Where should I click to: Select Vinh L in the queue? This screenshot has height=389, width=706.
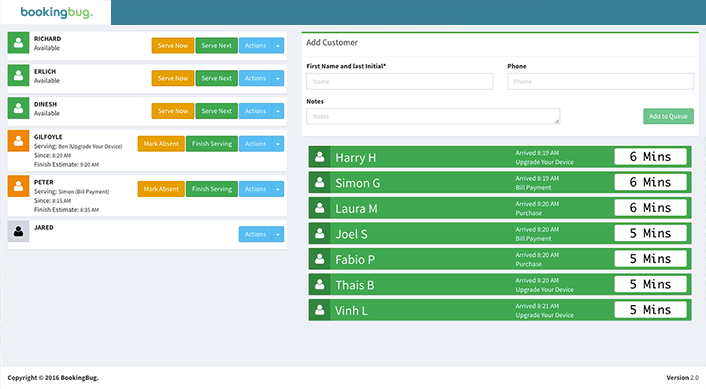click(x=500, y=310)
